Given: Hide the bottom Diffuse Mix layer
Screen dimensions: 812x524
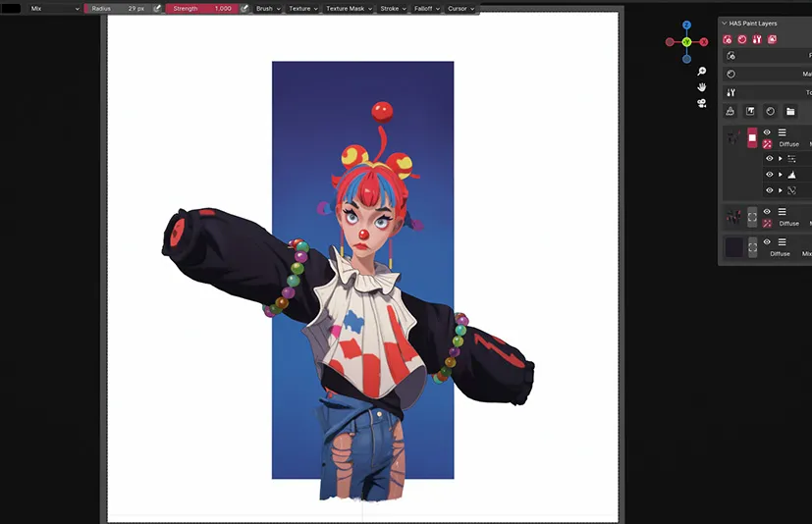Looking at the screenshot, I should (768, 241).
